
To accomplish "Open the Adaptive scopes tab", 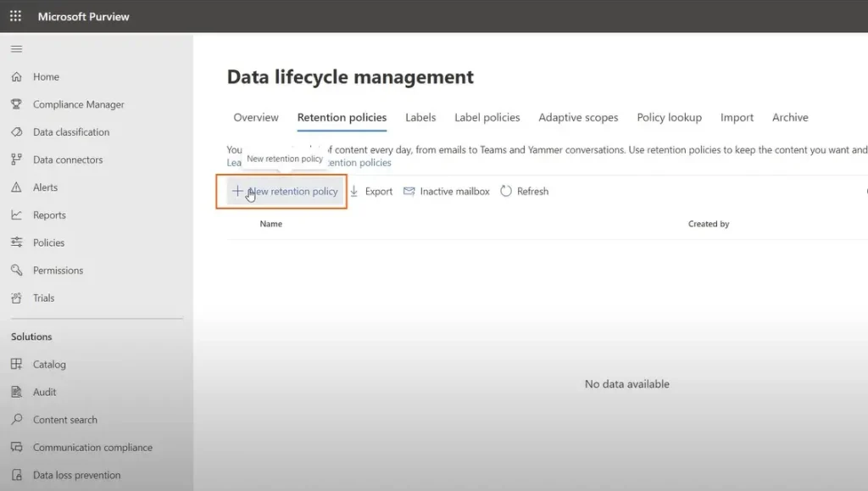I will point(578,118).
